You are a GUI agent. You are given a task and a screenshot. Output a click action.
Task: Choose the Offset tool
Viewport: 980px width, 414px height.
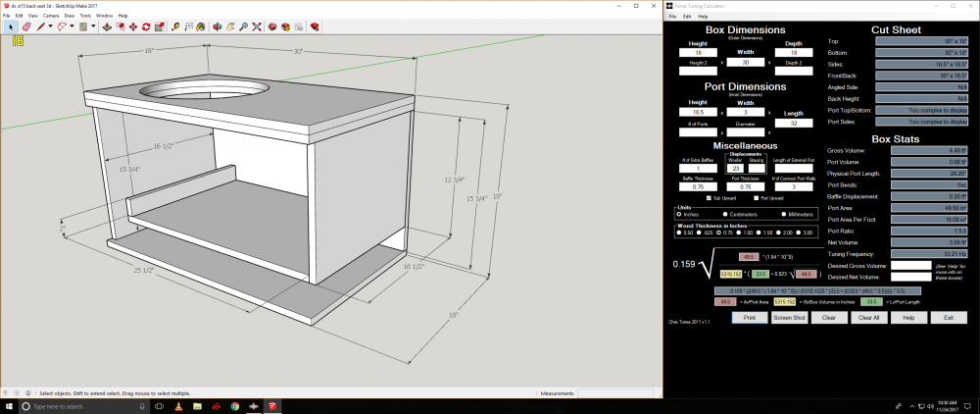point(120,26)
